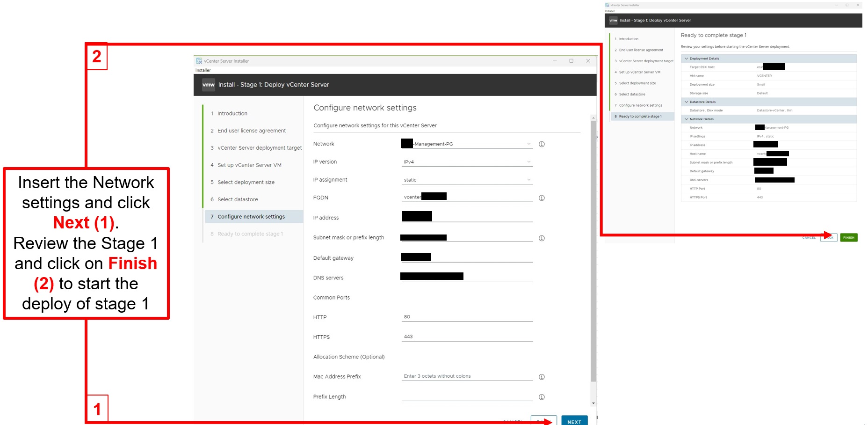Click CANCEL in Ready to complete window

coord(809,238)
